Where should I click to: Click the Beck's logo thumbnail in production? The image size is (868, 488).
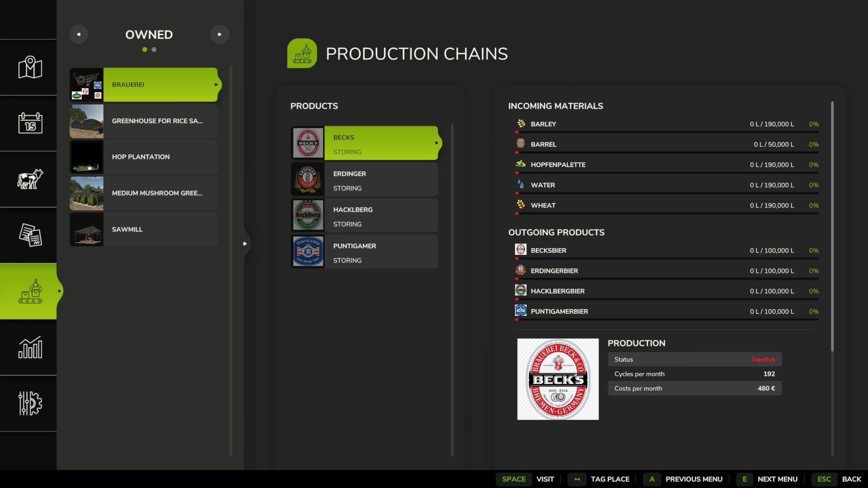[557, 379]
